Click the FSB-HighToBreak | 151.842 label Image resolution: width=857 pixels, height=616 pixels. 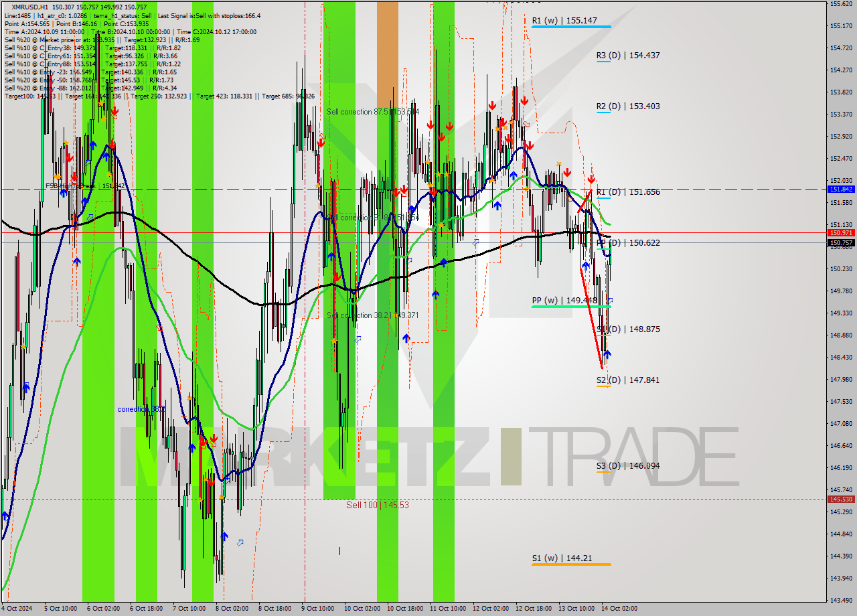coord(85,186)
